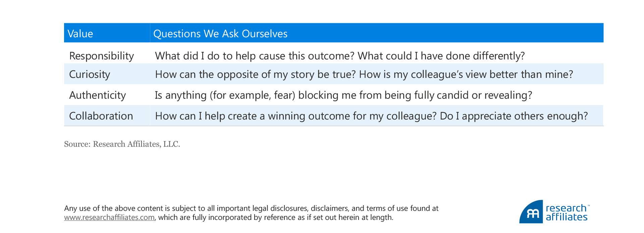Click the "Source: Research Affiliates, LLC." note
This screenshot has width=644, height=233.
[122, 144]
